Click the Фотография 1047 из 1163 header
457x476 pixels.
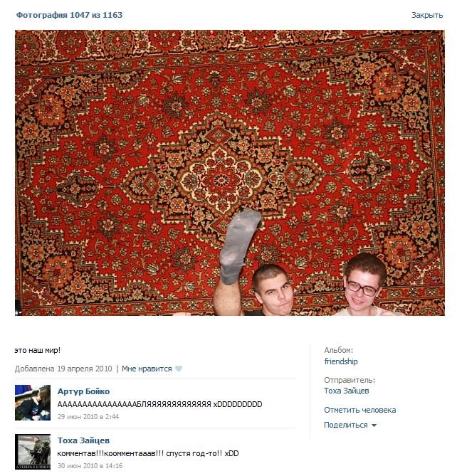coord(69,15)
